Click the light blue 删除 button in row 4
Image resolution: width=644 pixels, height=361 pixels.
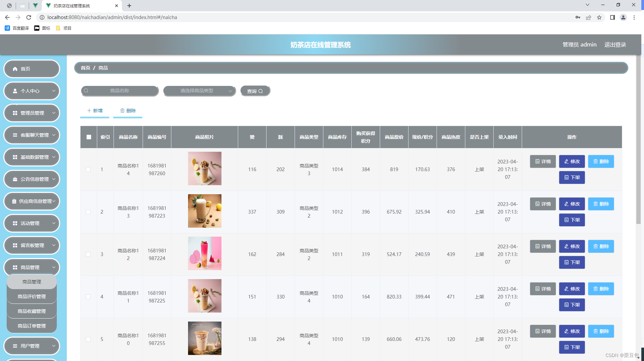[601, 289]
